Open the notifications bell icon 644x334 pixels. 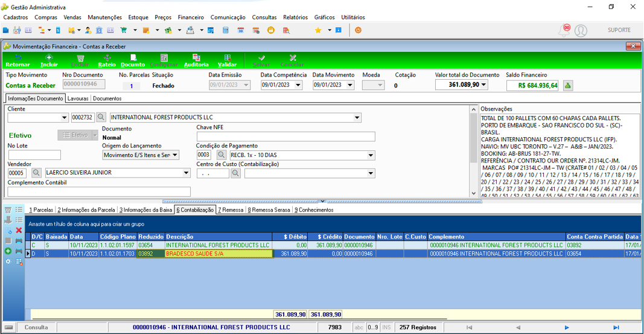(x=565, y=30)
